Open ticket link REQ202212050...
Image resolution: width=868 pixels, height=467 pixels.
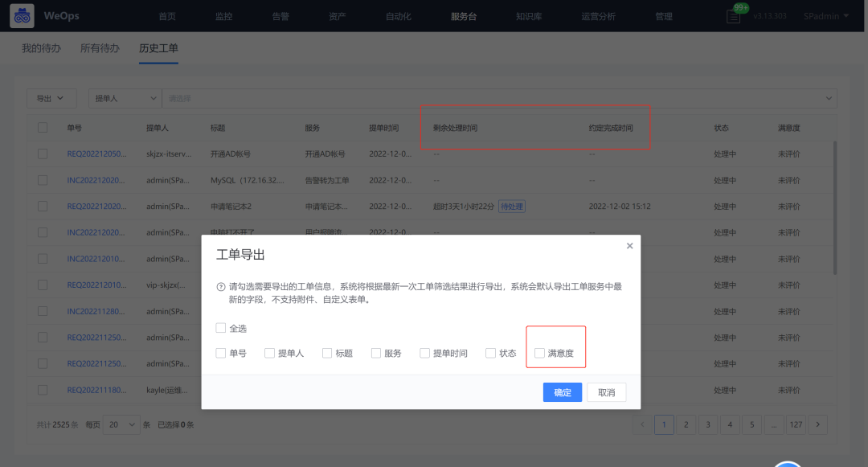[x=97, y=154]
